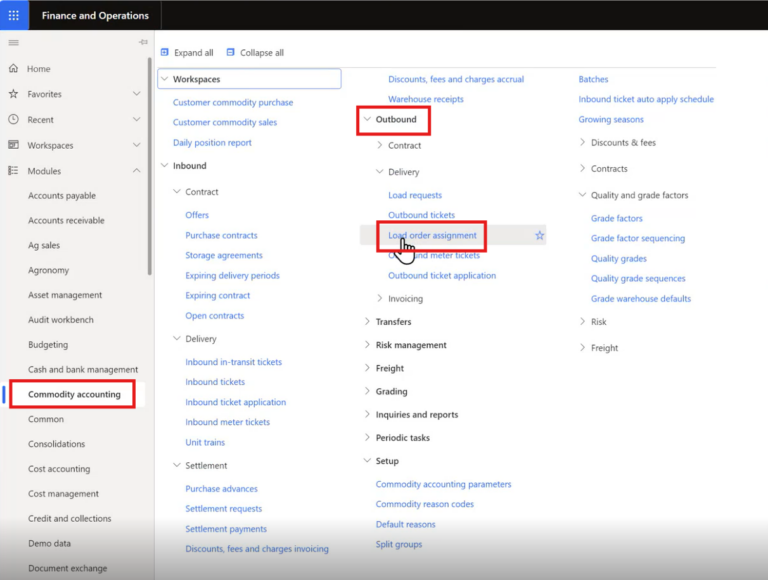
Task: Click the hamburger navigation menu icon
Action: coord(13,43)
